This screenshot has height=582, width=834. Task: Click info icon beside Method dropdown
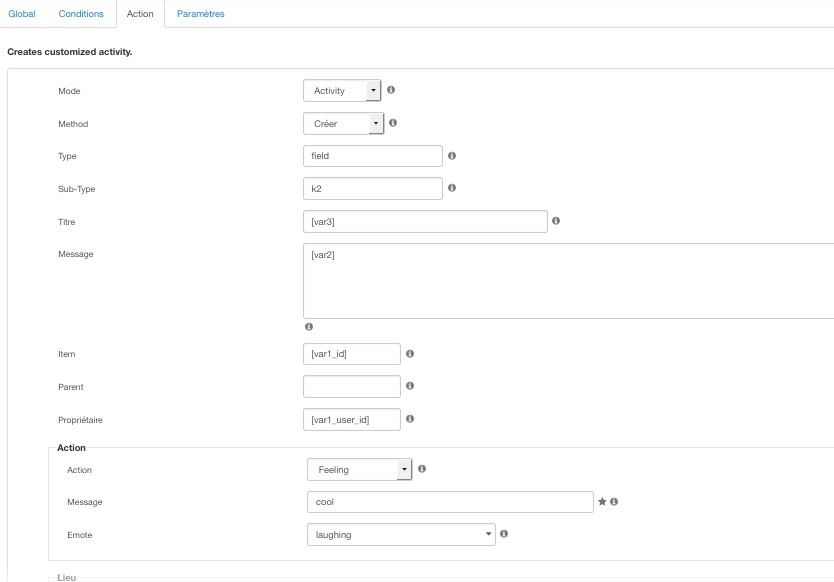pyautogui.click(x=393, y=123)
